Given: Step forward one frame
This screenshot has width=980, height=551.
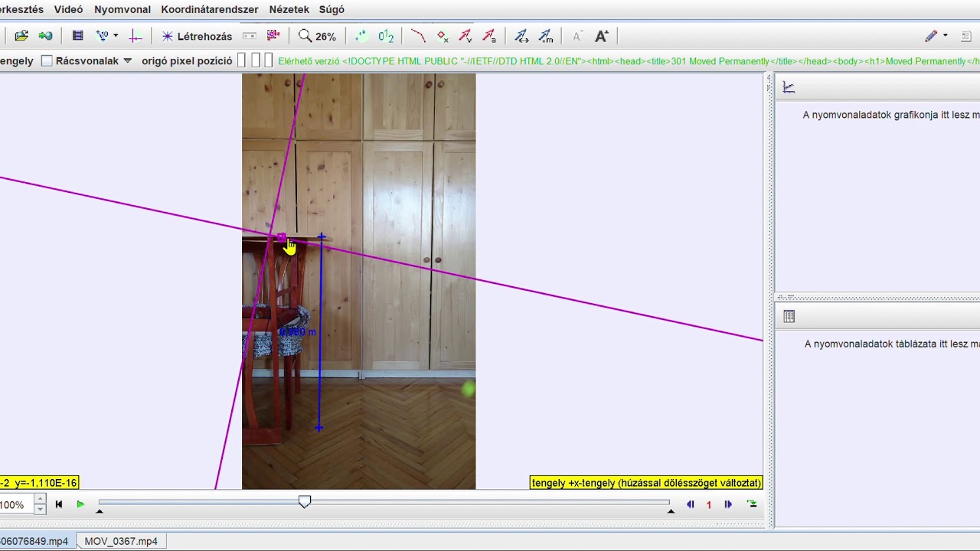Looking at the screenshot, I should pyautogui.click(x=728, y=504).
